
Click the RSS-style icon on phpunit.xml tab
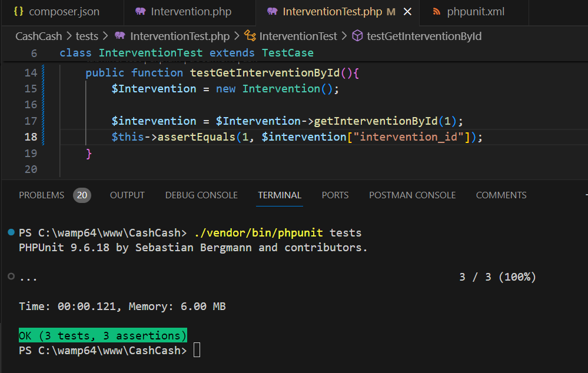436,12
